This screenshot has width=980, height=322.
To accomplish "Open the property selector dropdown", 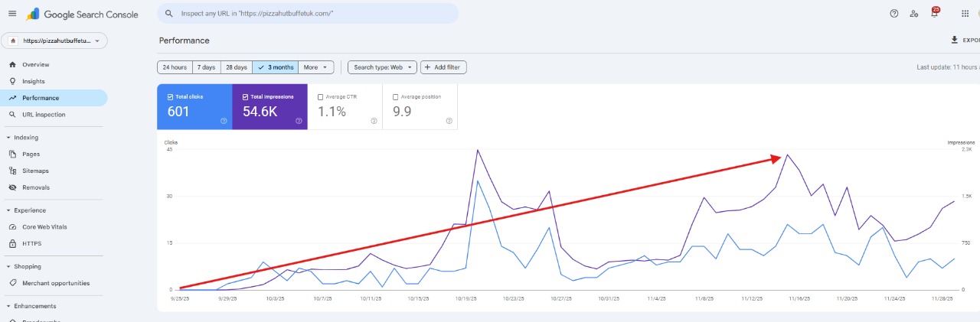I will [x=55, y=41].
